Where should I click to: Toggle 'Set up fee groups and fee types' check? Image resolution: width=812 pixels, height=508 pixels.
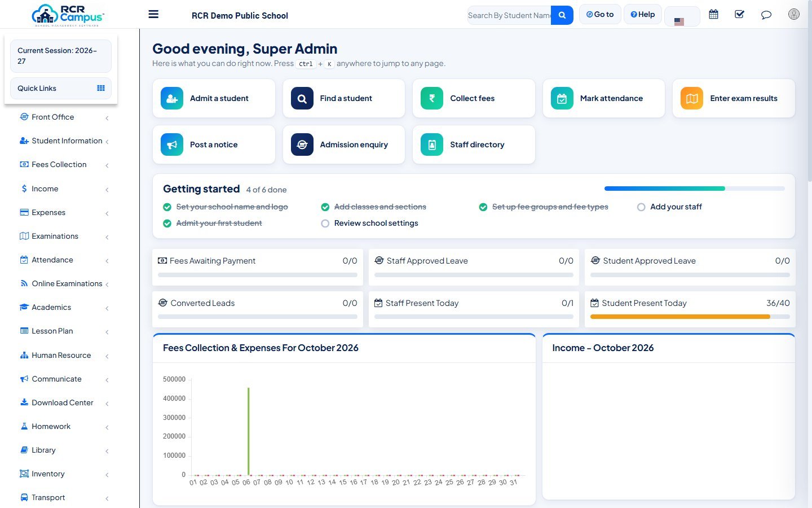pyautogui.click(x=483, y=207)
